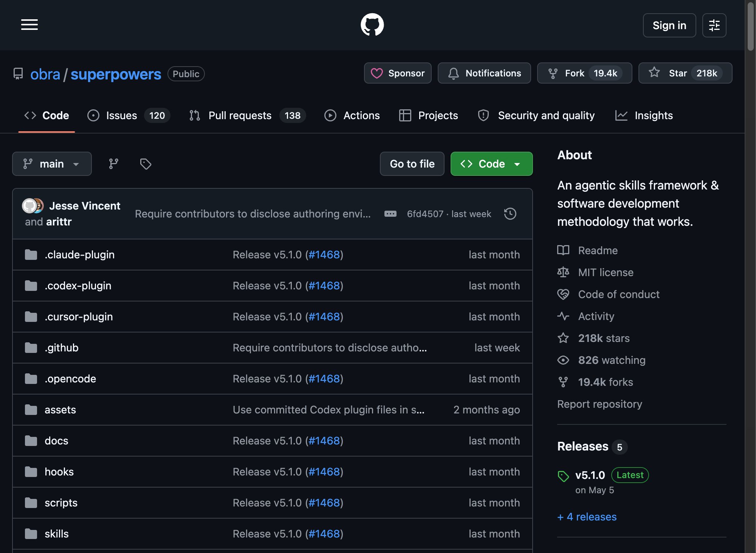Open the scripts folder icon
The image size is (756, 553).
(x=31, y=503)
